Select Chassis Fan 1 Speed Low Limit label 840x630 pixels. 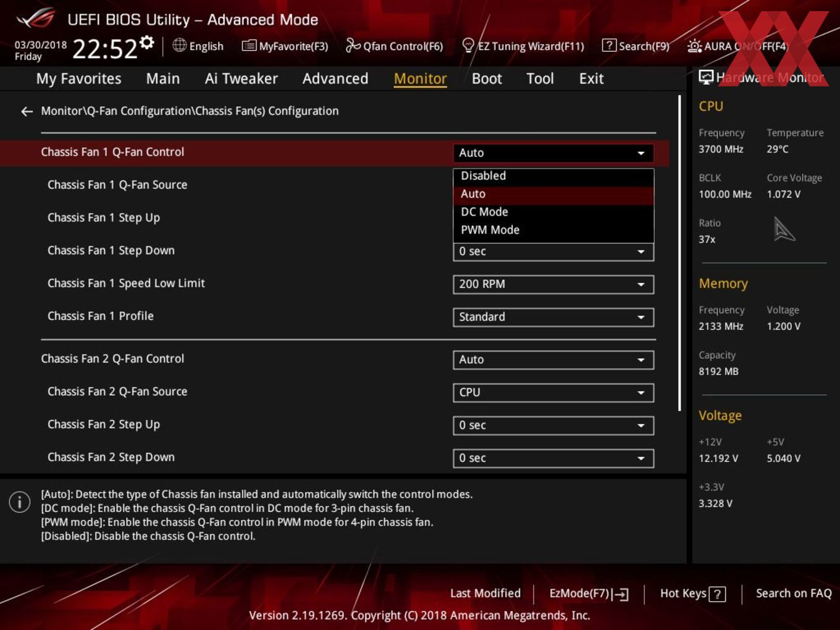click(x=126, y=283)
